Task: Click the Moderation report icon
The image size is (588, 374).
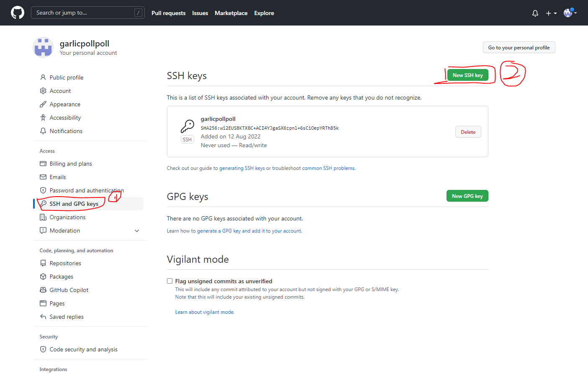Action: (43, 231)
